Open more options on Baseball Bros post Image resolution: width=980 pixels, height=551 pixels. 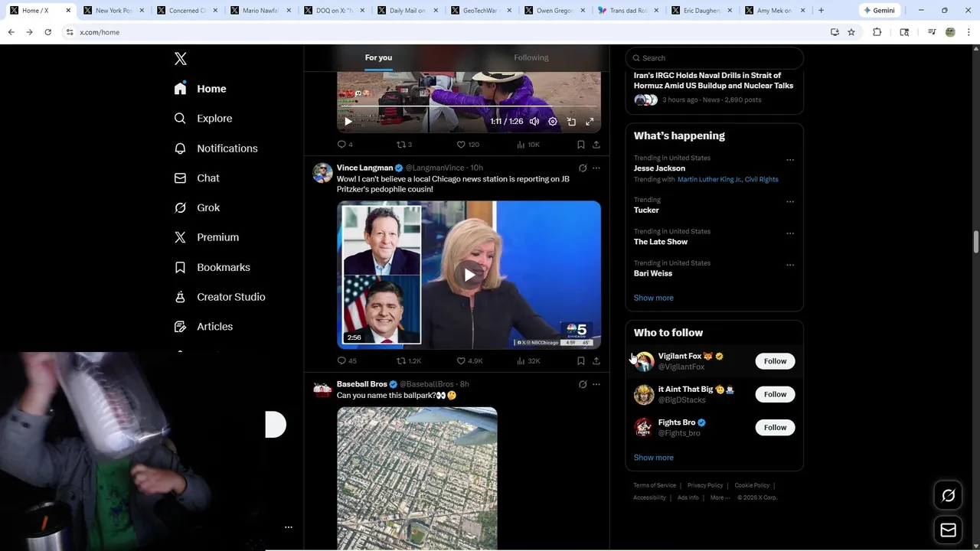tap(596, 384)
